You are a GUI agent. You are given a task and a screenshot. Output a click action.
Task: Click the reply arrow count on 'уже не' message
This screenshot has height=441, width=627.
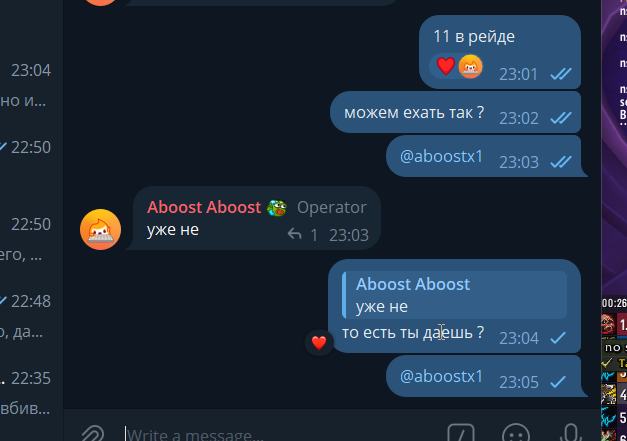pyautogui.click(x=302, y=235)
